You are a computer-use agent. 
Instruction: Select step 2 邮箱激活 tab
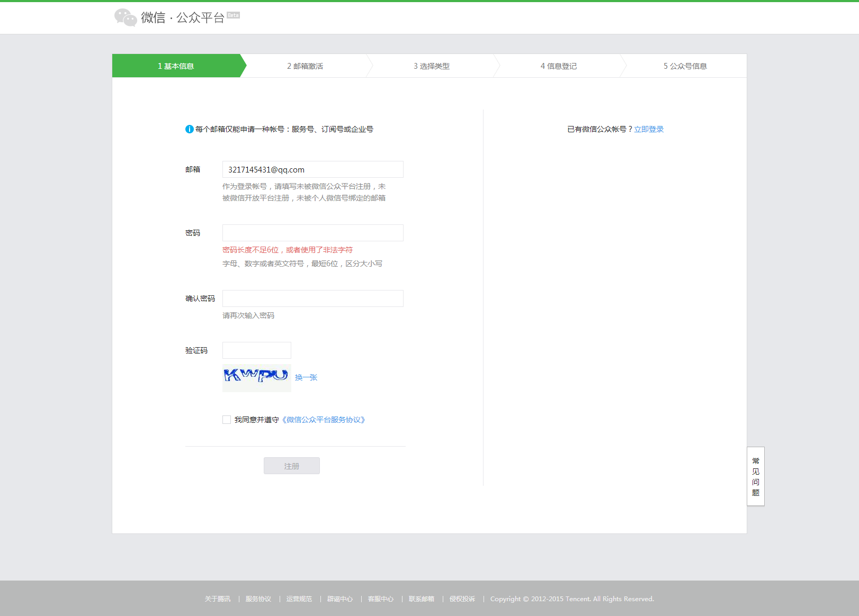point(305,66)
